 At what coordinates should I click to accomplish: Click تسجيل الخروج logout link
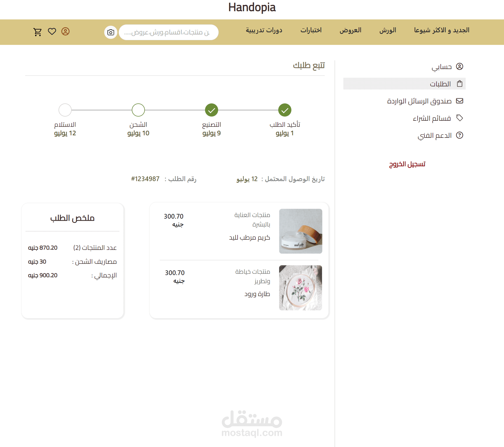click(x=407, y=164)
